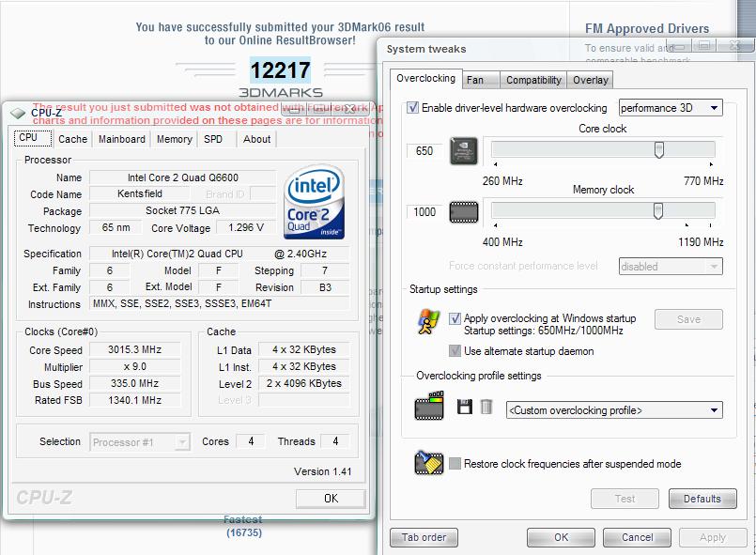The height and width of the screenshot is (555, 756).
Task: Open the SPD tab in CPU-Z
Action: [213, 139]
